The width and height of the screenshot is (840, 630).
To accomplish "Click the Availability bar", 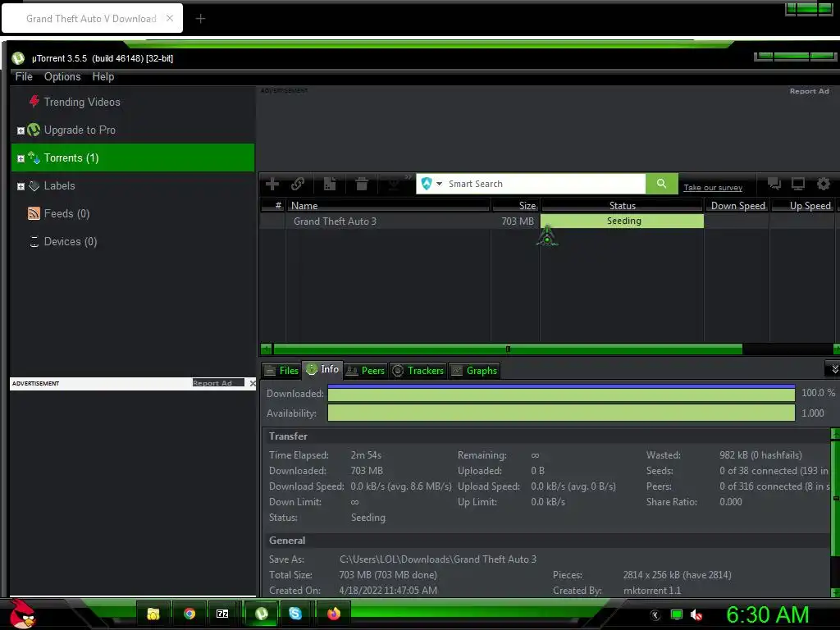I will pyautogui.click(x=561, y=413).
